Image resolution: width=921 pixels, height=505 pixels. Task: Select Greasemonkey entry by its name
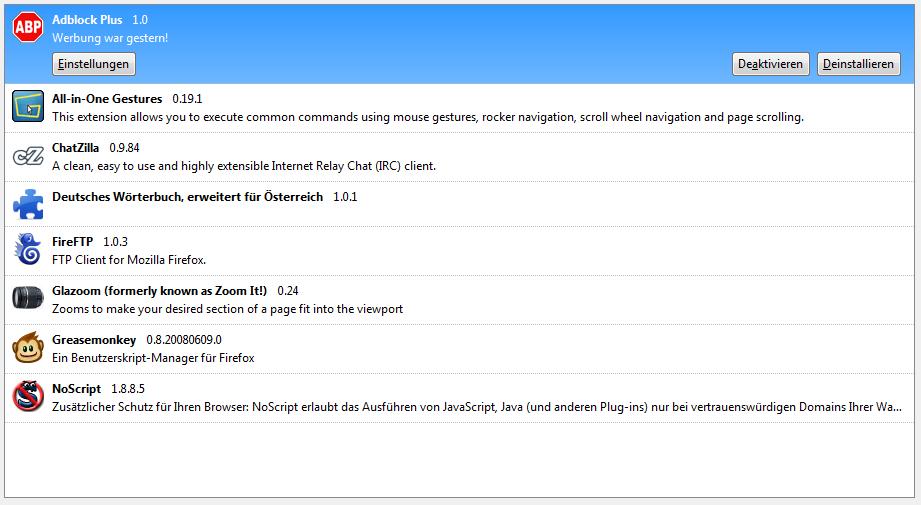point(94,340)
